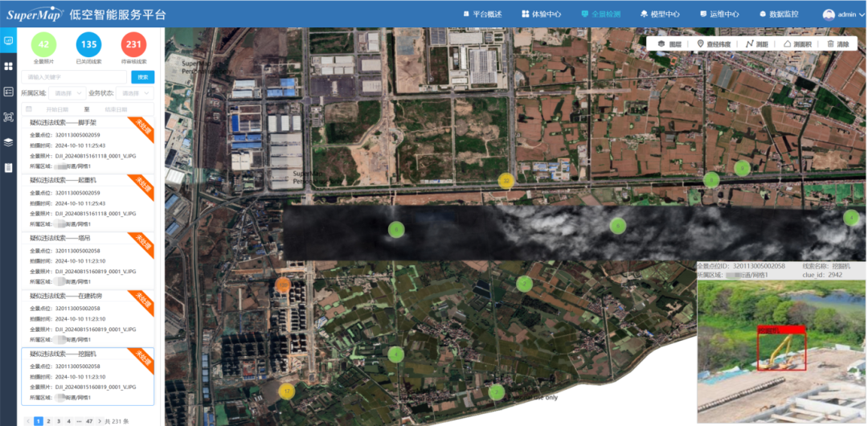Go to the next page with the right arrow
The image size is (868, 426).
(100, 421)
